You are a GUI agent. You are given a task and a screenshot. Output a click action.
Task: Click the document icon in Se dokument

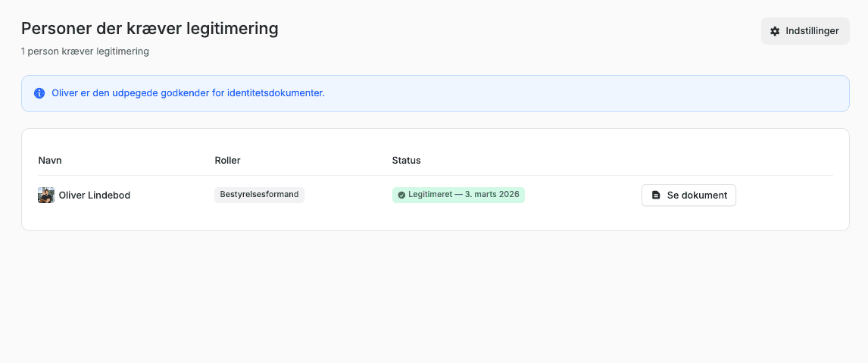pos(656,195)
